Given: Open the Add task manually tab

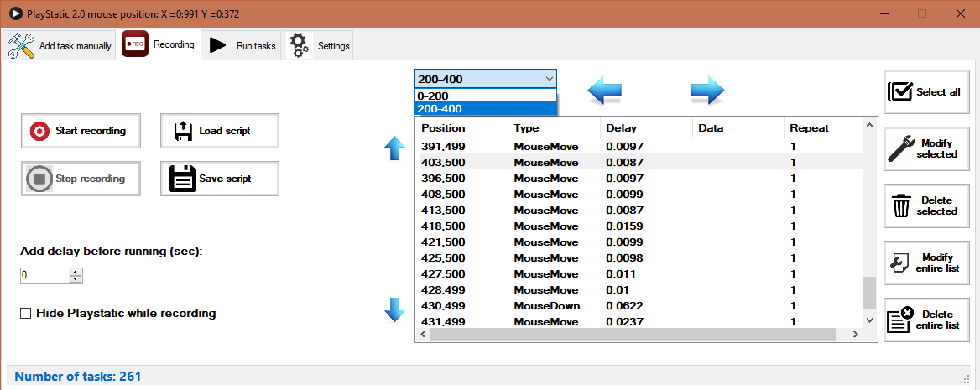Looking at the screenshot, I should pyautogui.click(x=60, y=45).
